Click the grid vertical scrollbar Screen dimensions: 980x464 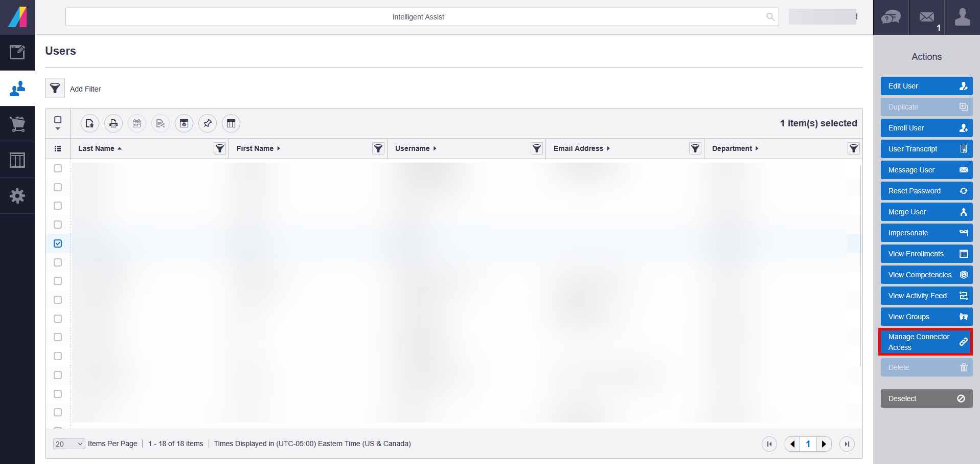pyautogui.click(x=860, y=266)
